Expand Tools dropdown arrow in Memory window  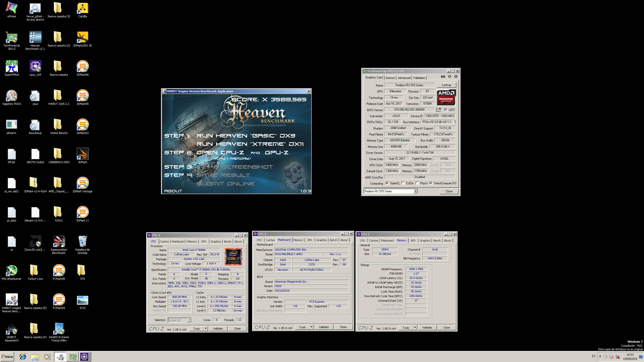pos(415,328)
